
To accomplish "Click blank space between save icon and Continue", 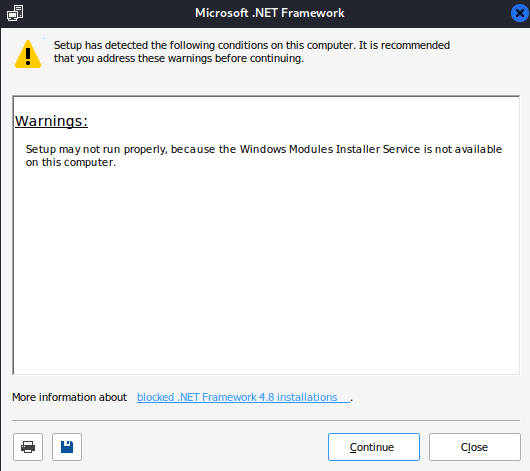I will tap(204, 447).
